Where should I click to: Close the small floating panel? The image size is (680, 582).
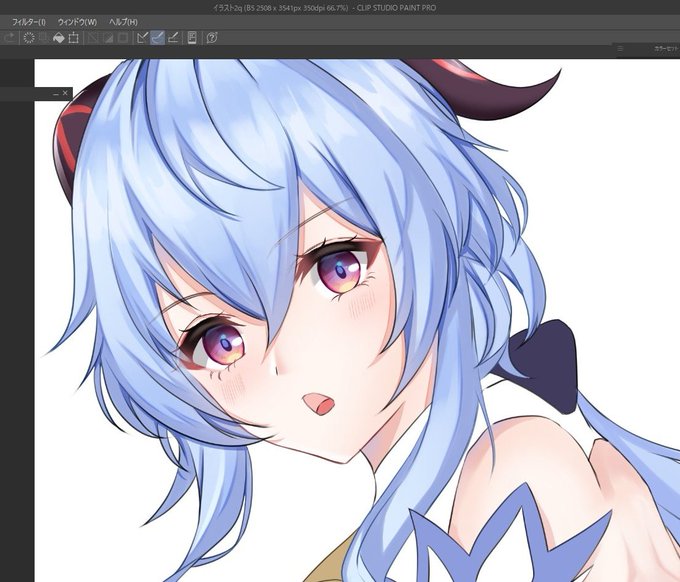click(x=65, y=93)
